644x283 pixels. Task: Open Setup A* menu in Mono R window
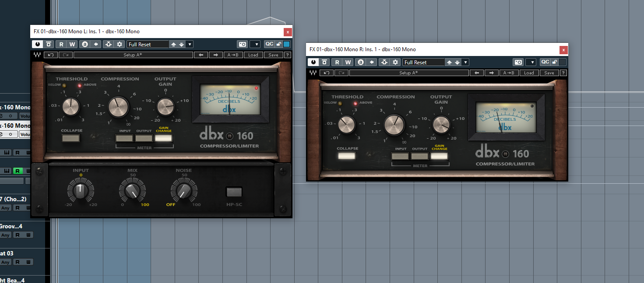tap(409, 73)
